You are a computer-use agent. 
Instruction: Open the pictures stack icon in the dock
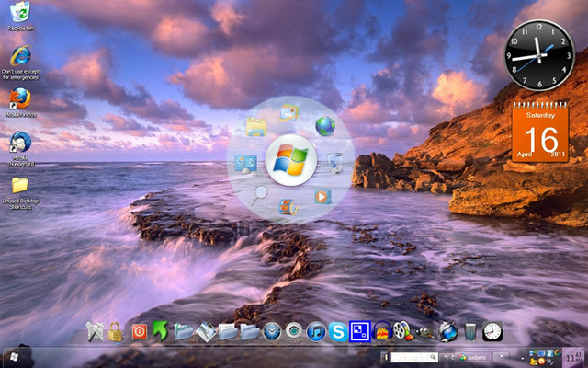click(x=206, y=332)
